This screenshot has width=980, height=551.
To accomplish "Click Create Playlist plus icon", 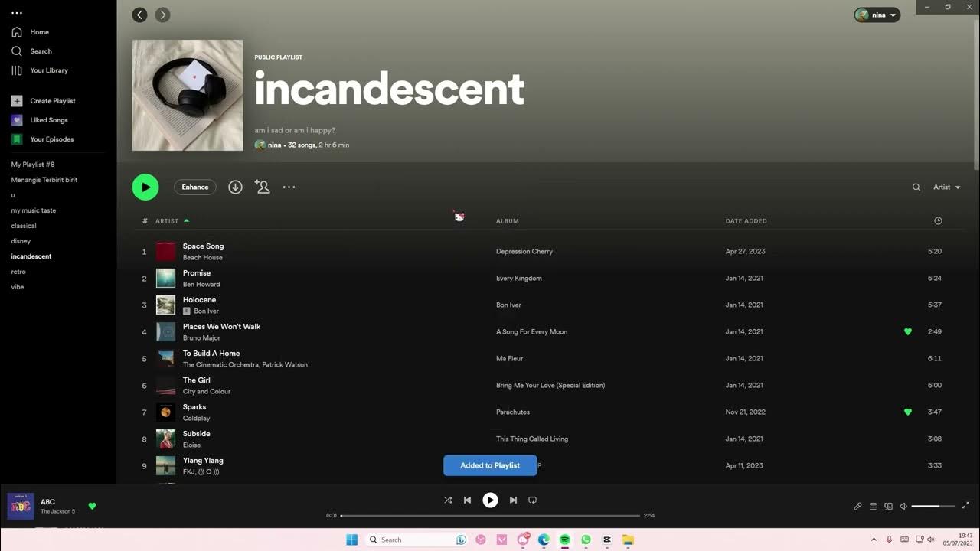I will tap(17, 101).
